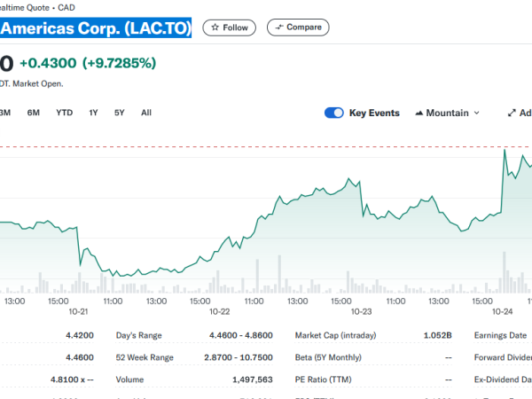532x399 pixels.
Task: Click the star icon in Follow button
Action: 215,27
